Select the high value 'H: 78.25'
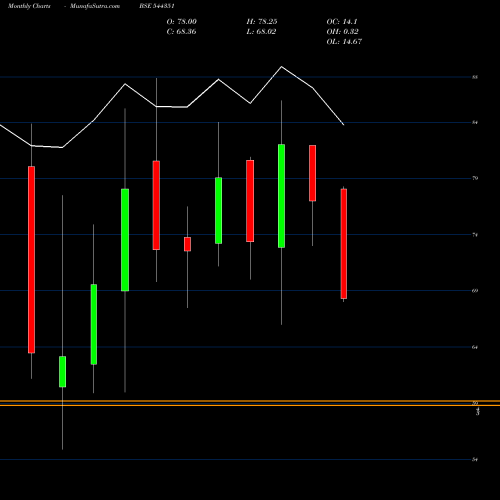Image resolution: width=500 pixels, height=500 pixels. click(x=262, y=22)
